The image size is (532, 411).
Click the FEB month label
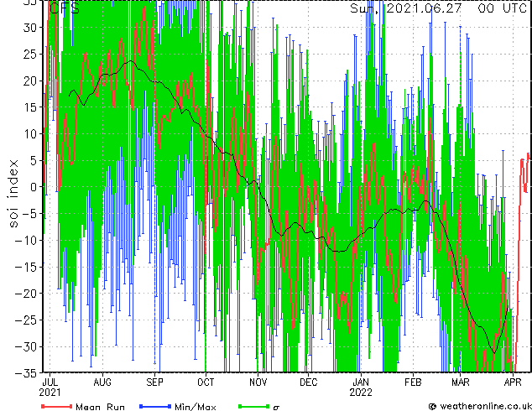point(413,382)
